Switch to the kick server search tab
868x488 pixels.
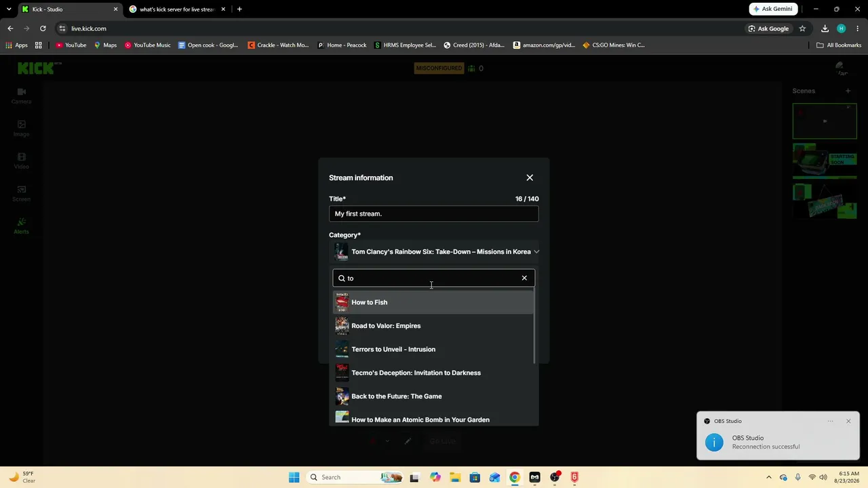point(177,9)
